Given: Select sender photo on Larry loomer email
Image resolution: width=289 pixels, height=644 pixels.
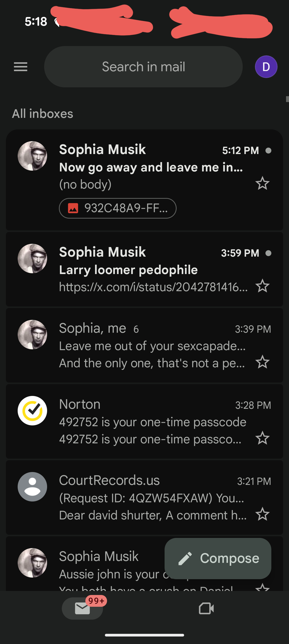Looking at the screenshot, I should point(32,259).
